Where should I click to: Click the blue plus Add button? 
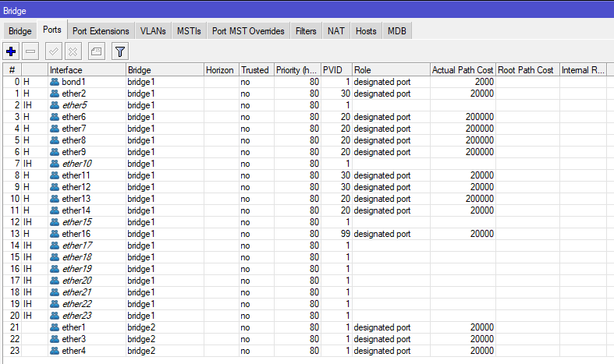tap(11, 51)
